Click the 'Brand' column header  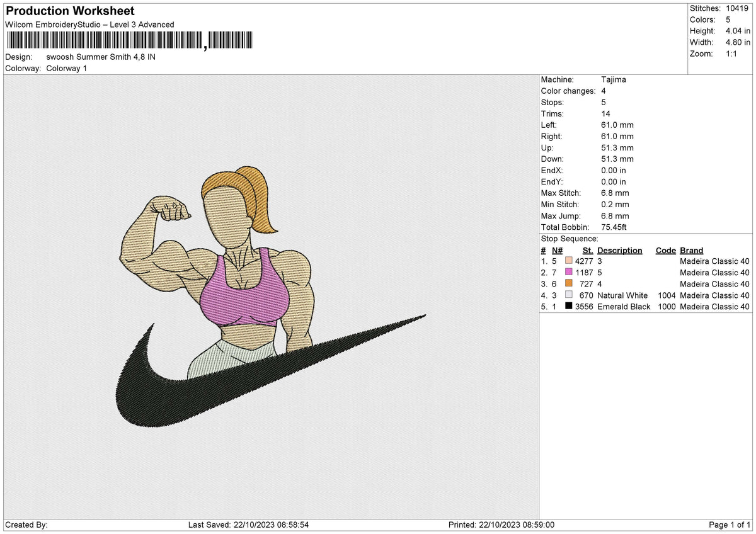[x=692, y=250]
